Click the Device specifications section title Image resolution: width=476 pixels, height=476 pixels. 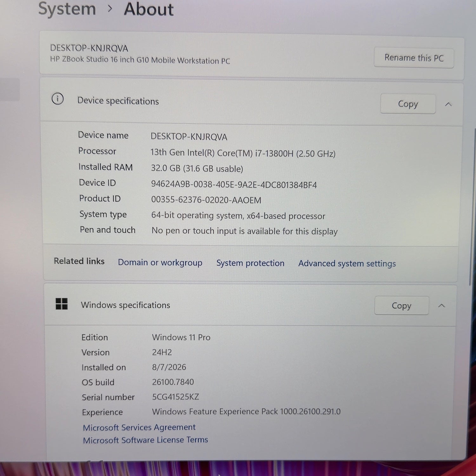118,101
